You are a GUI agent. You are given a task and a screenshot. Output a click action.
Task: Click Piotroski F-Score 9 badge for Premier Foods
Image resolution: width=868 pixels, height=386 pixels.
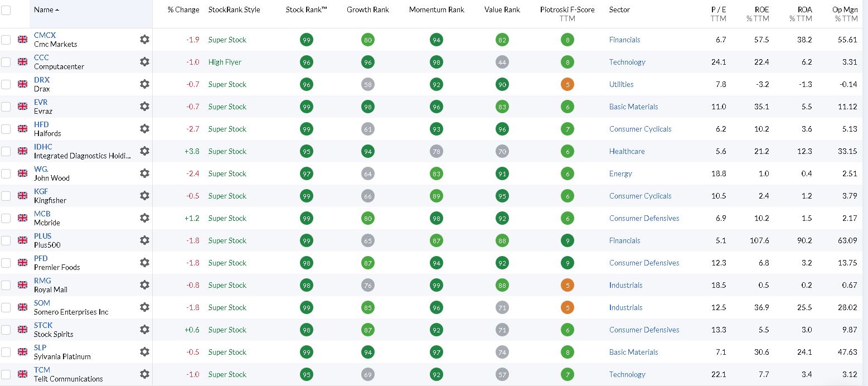(x=568, y=263)
